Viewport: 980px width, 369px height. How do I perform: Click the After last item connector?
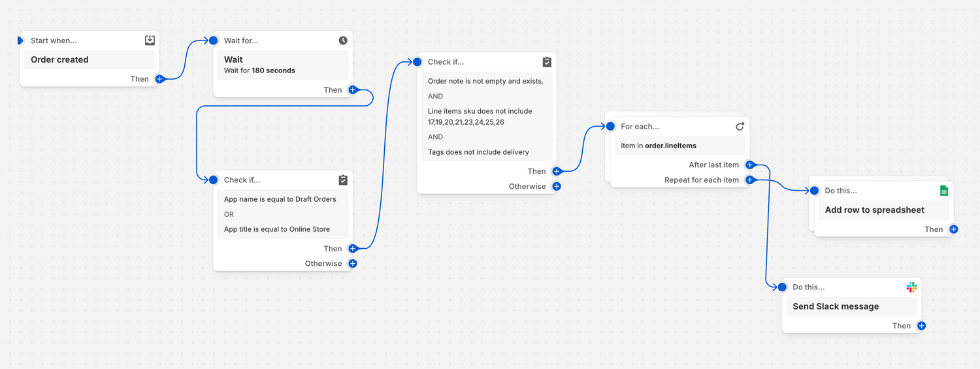coord(750,165)
